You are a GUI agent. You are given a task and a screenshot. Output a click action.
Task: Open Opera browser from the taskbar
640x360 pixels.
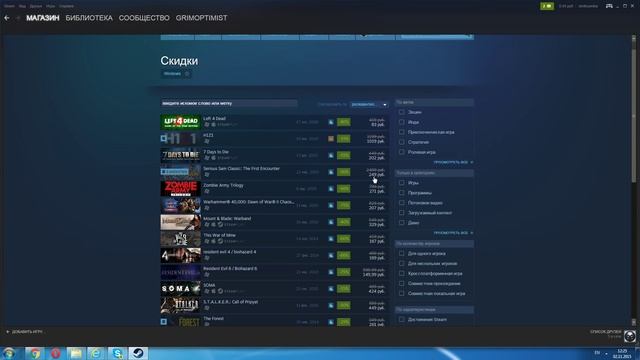point(55,353)
